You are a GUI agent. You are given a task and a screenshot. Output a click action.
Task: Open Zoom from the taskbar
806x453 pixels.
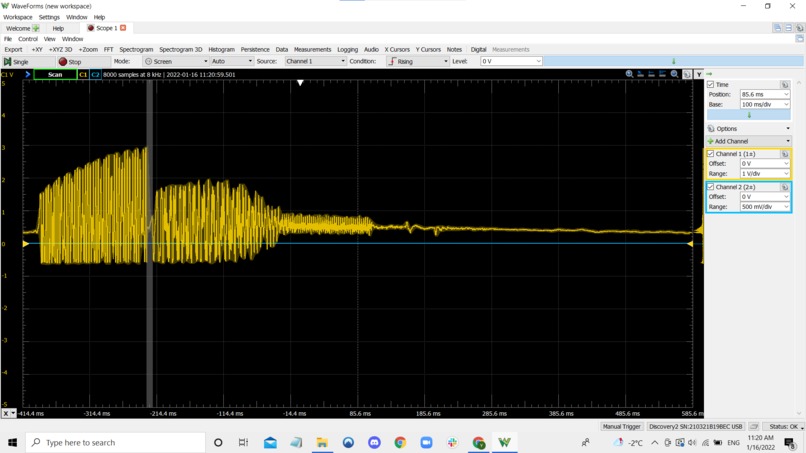click(x=426, y=442)
